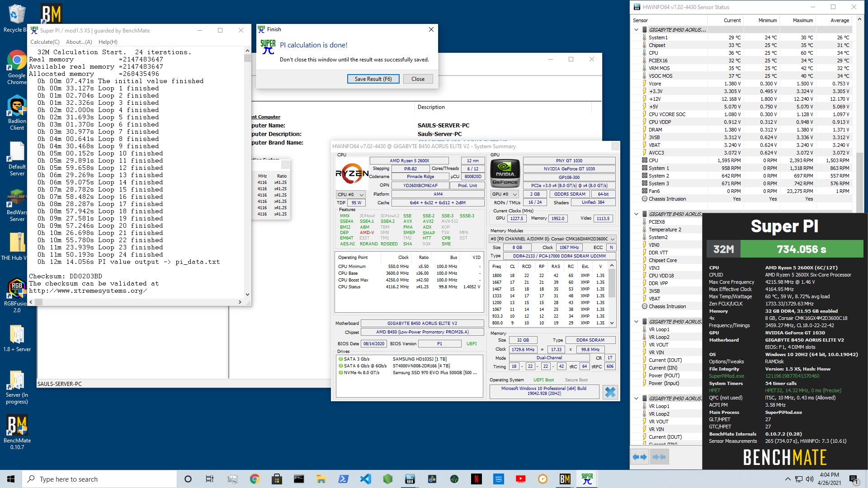Open RGBFusion 2.0 desktop shortcut
This screenshot has width=868, height=488.
point(17,296)
